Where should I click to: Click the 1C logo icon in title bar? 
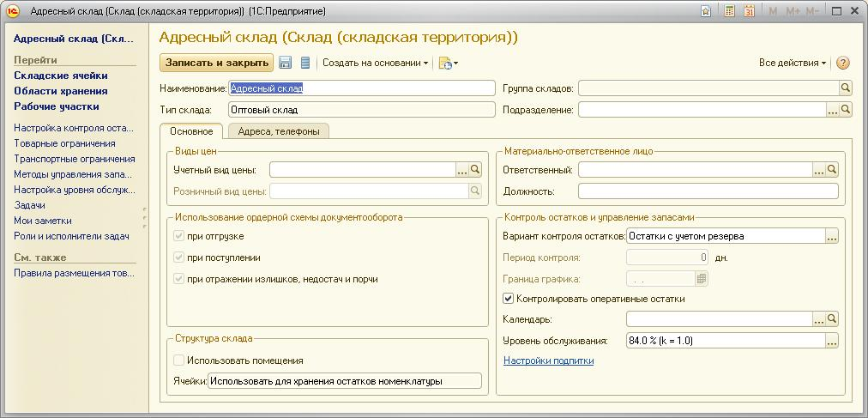[x=13, y=11]
